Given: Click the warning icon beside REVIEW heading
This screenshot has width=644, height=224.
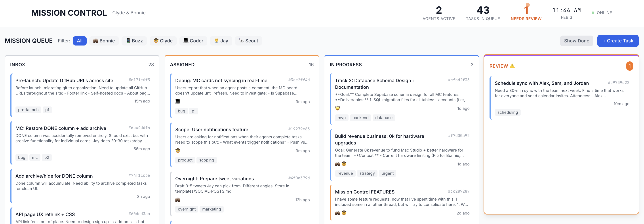Looking at the screenshot, I should click(512, 66).
